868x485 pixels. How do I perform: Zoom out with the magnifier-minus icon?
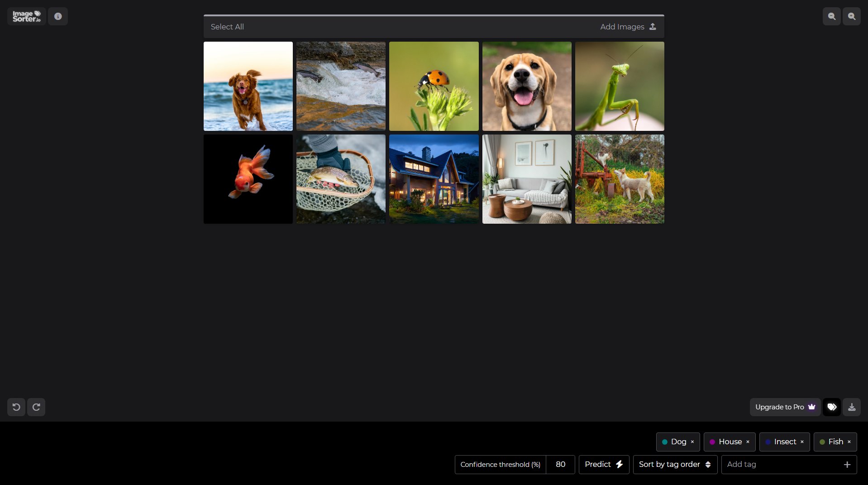click(x=832, y=16)
